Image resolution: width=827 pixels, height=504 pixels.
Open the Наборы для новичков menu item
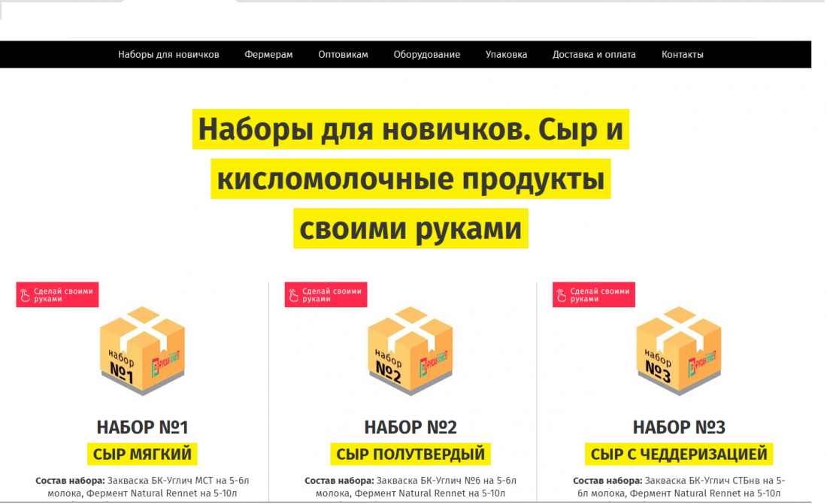coord(168,55)
